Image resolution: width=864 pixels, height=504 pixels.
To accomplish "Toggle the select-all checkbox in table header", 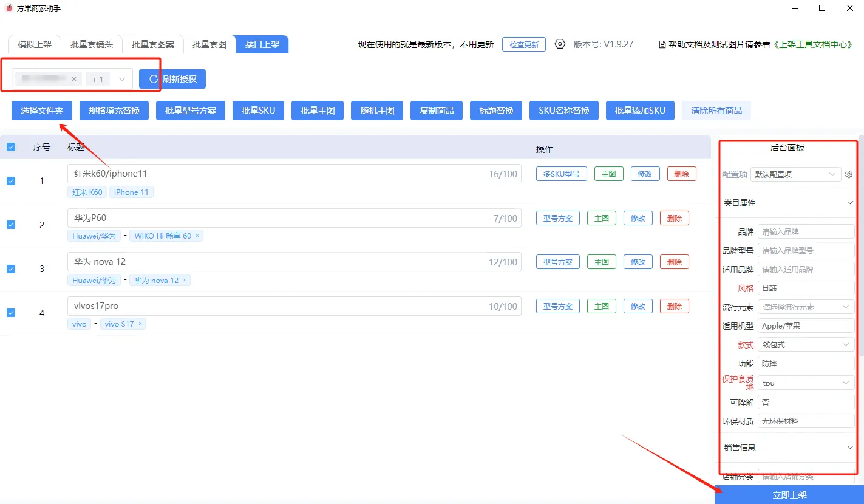I will pyautogui.click(x=11, y=147).
